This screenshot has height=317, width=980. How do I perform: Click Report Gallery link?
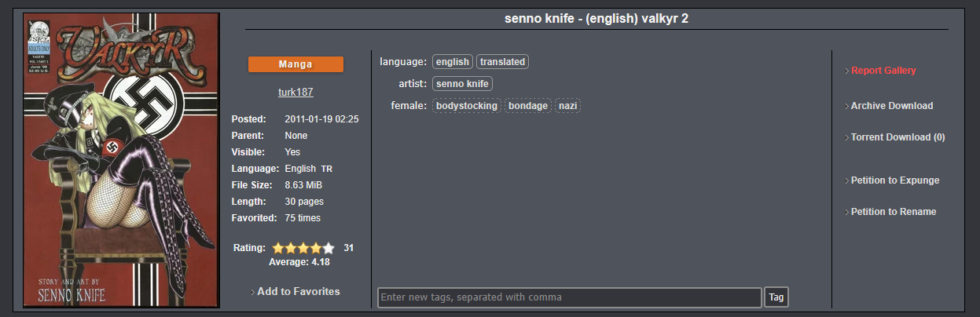click(883, 71)
